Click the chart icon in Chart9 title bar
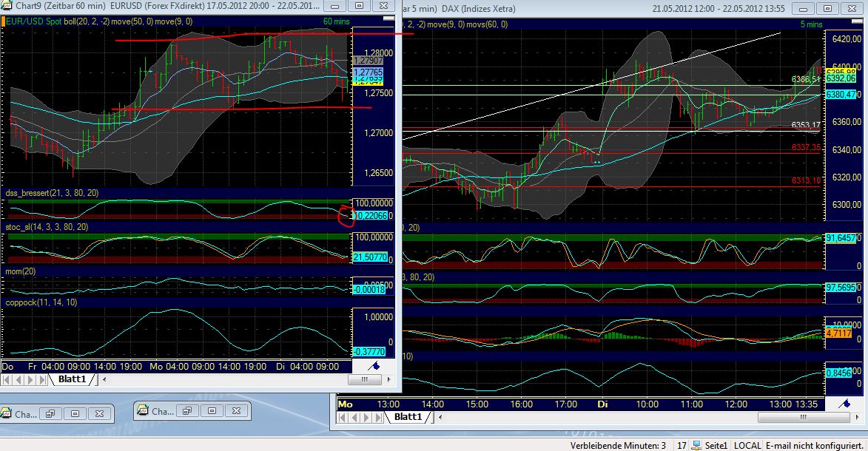868x451 pixels. pyautogui.click(x=5, y=6)
